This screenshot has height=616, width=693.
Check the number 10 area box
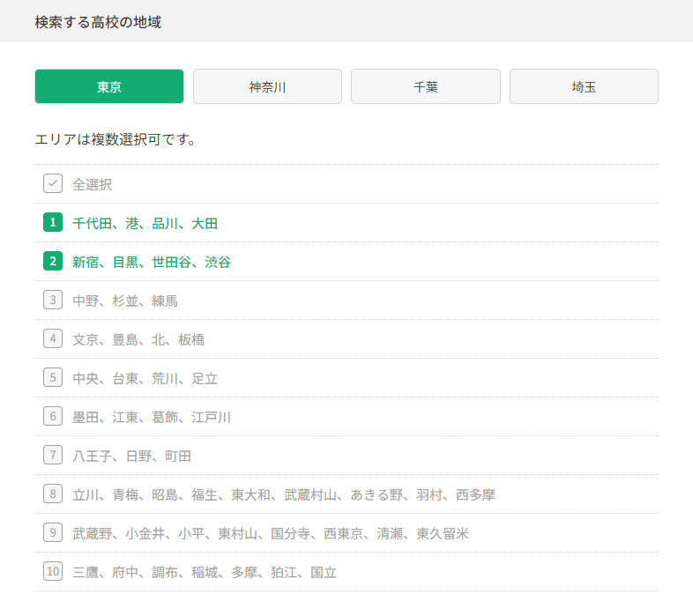click(53, 571)
